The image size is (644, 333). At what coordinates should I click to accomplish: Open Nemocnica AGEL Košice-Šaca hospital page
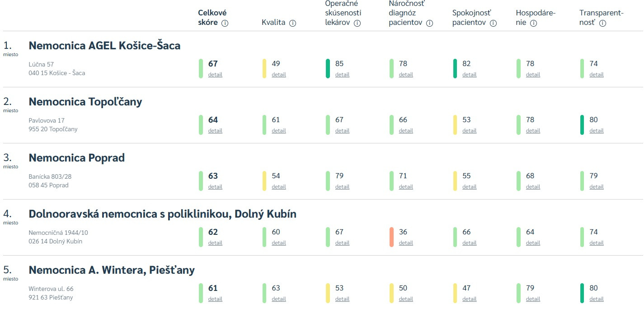tap(104, 45)
